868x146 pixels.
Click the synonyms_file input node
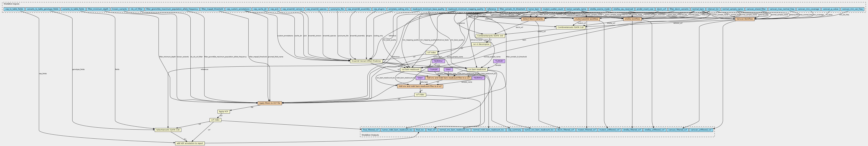coord(337,9)
